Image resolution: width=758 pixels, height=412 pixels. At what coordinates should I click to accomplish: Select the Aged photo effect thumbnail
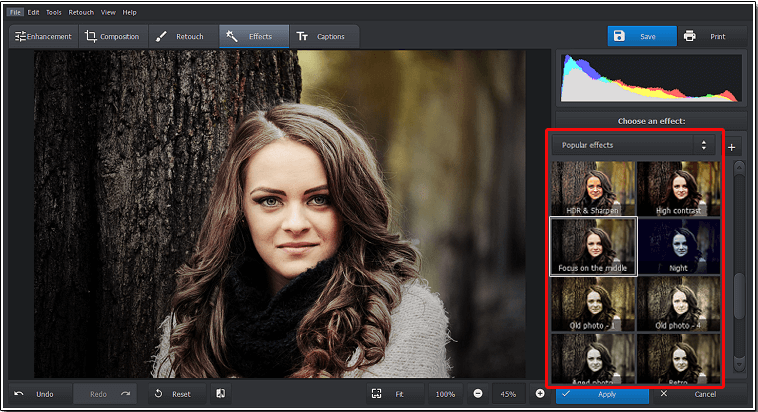point(593,359)
